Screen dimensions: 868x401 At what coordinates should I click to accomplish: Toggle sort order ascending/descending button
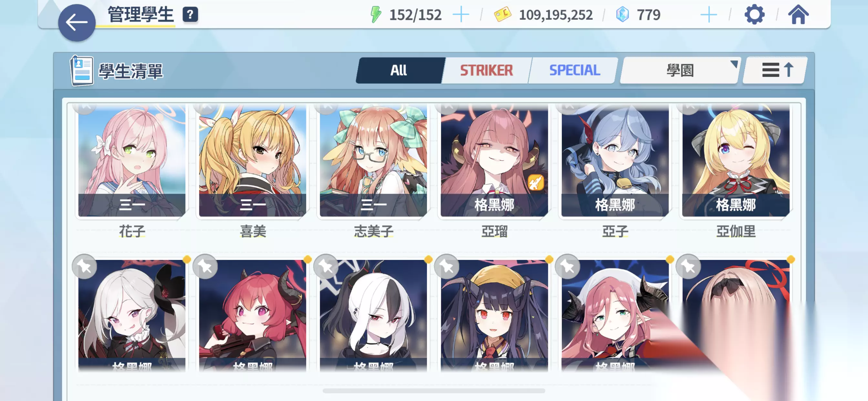(776, 70)
